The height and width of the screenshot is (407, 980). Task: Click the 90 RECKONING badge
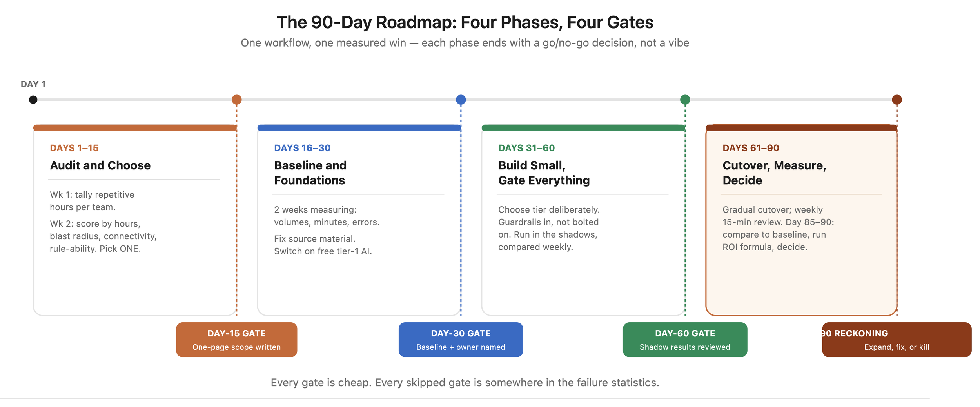pyautogui.click(x=897, y=340)
